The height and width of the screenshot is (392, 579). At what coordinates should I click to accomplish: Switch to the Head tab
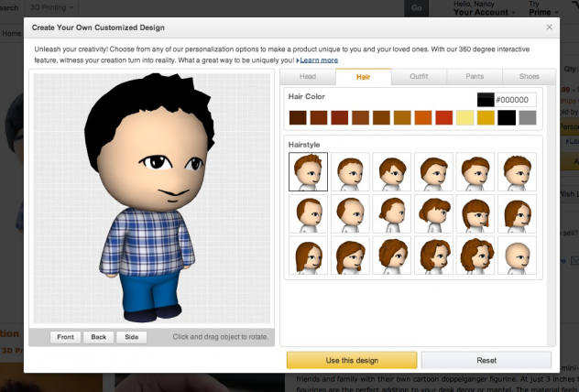[x=308, y=76]
